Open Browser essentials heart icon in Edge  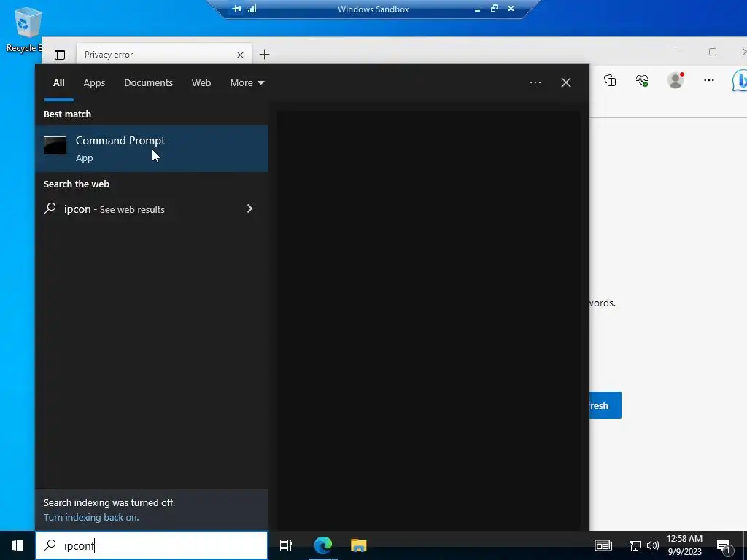pos(642,80)
